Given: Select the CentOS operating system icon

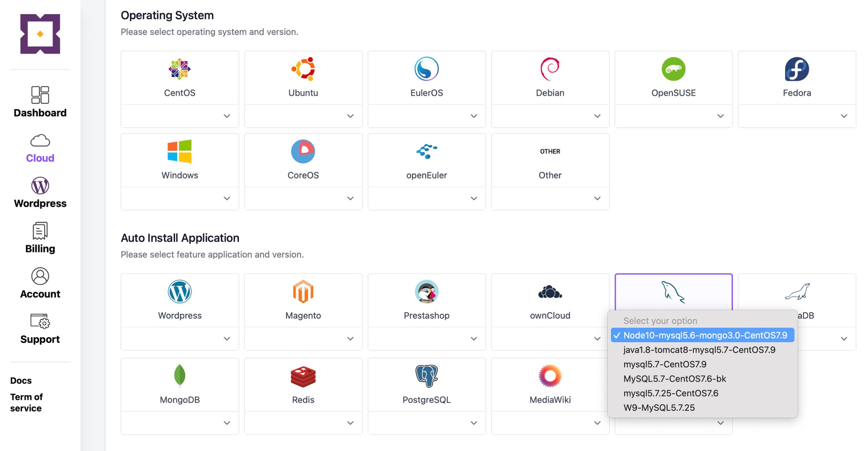Looking at the screenshot, I should 179,69.
